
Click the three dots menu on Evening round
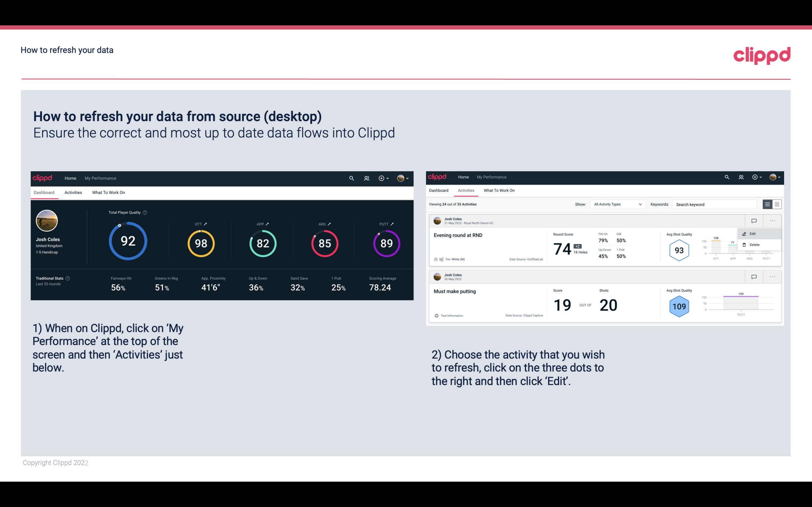click(773, 220)
